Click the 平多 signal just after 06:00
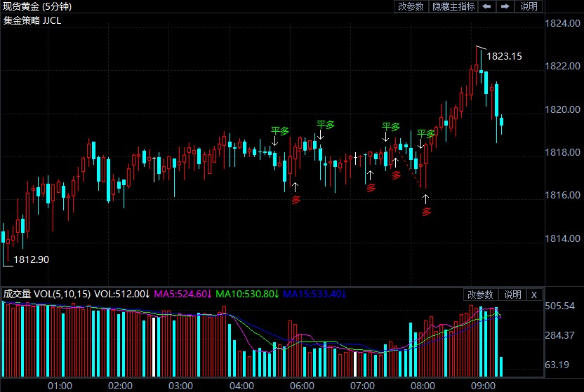Screen dimensions: 584x392 pyautogui.click(x=326, y=125)
